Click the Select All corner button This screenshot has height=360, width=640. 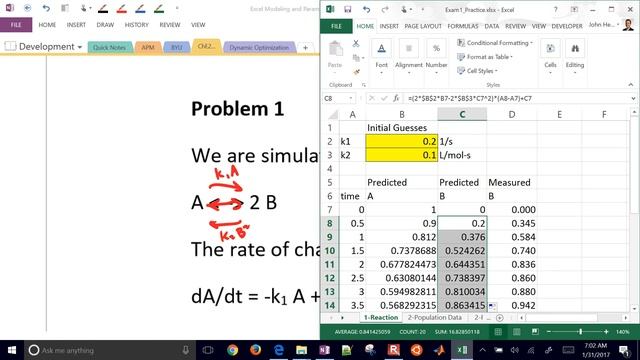pyautogui.click(x=333, y=115)
